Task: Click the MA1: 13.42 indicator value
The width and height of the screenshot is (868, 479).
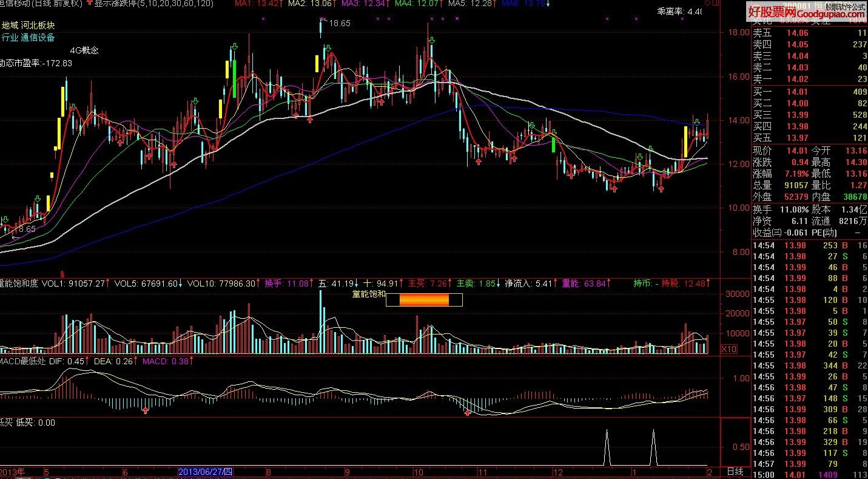Action: 259,4
